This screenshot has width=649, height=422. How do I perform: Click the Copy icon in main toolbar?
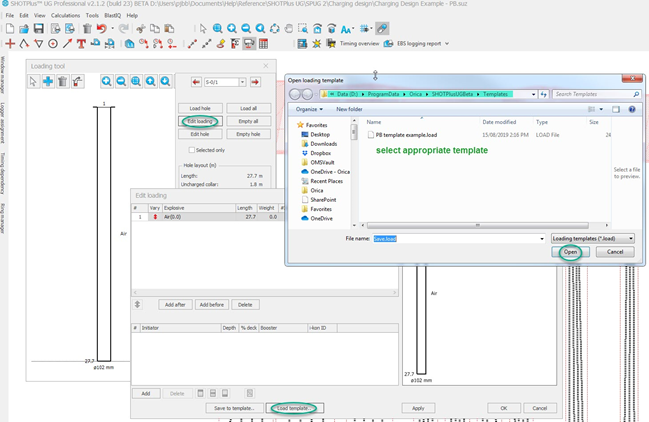pos(155,29)
